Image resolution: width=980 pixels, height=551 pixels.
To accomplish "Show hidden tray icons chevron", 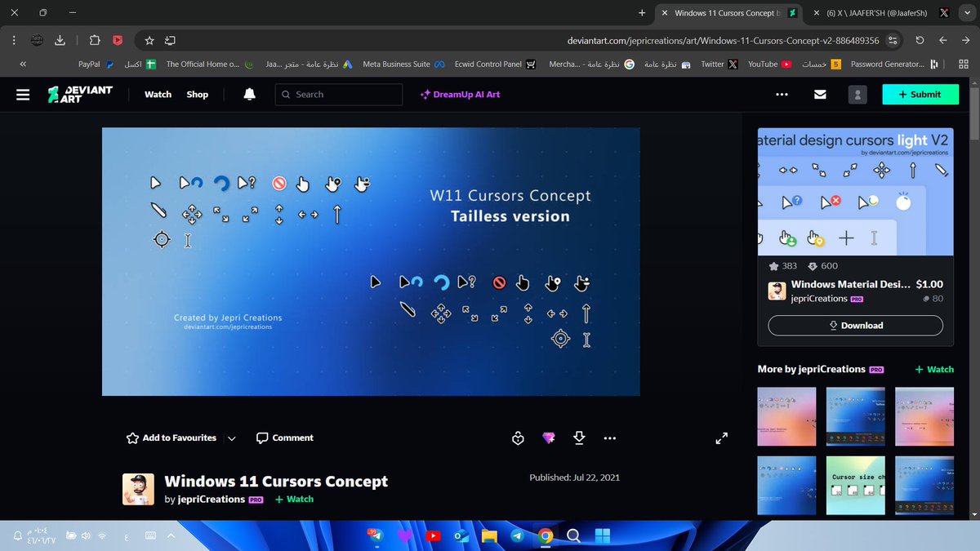I will 171,536.
